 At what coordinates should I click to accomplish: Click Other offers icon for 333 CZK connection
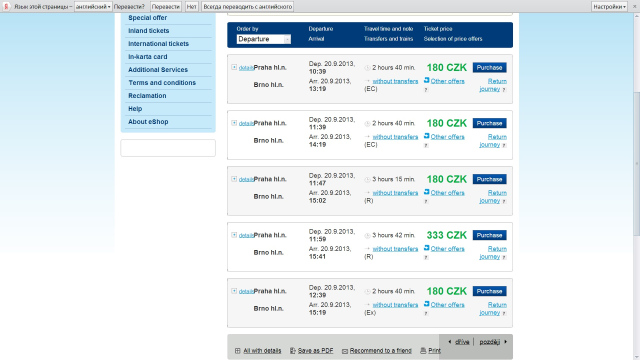tap(427, 248)
